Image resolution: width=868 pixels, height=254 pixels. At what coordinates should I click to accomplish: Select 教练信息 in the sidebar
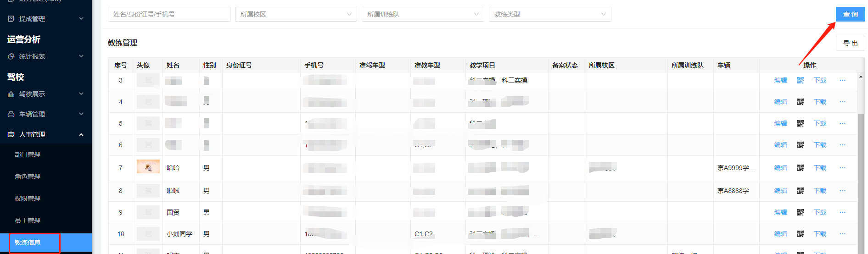(46, 243)
